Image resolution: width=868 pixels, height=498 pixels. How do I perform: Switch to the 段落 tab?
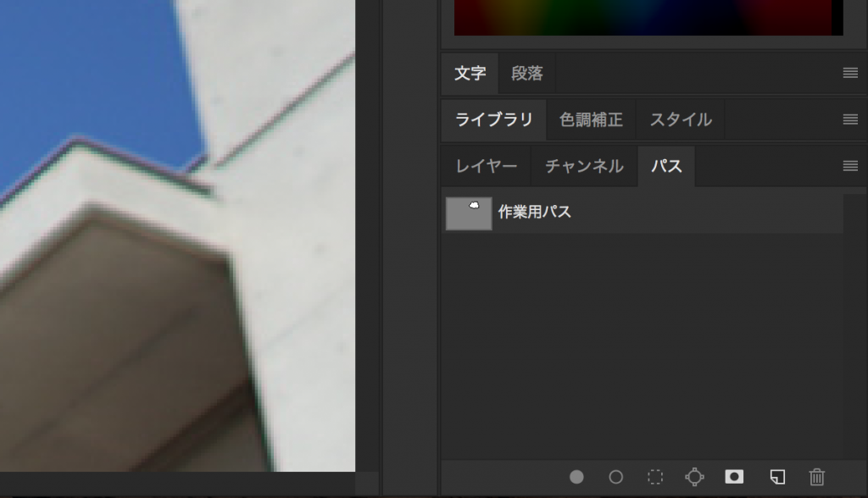tap(526, 73)
